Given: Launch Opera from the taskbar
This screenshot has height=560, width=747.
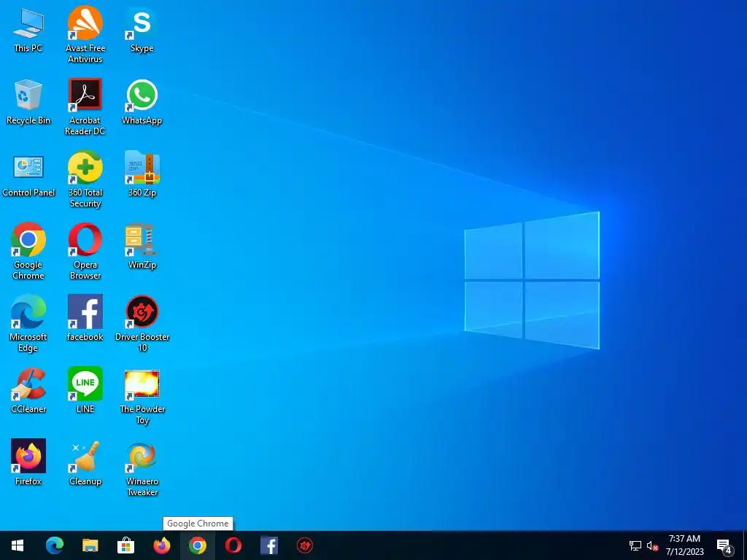Looking at the screenshot, I should [233, 545].
